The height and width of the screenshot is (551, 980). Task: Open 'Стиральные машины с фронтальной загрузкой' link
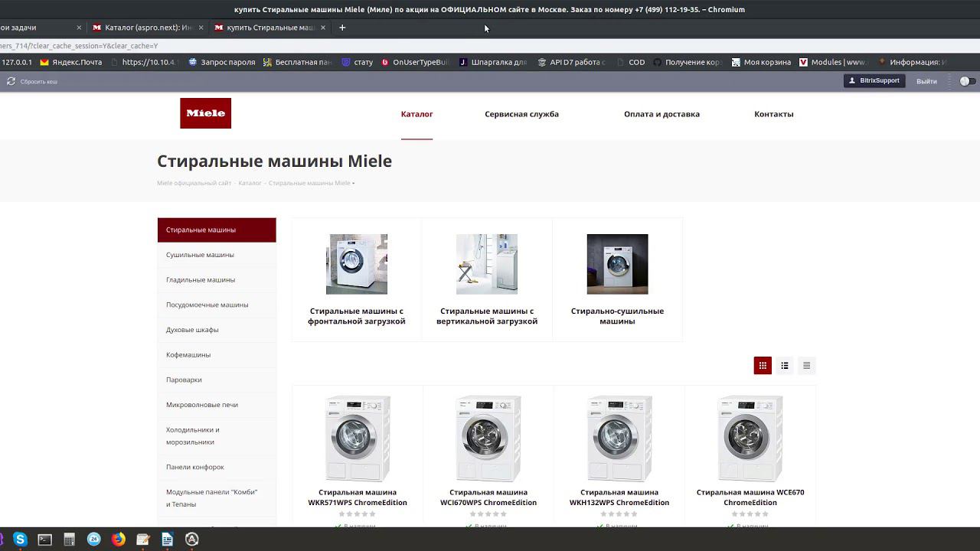[357, 316]
